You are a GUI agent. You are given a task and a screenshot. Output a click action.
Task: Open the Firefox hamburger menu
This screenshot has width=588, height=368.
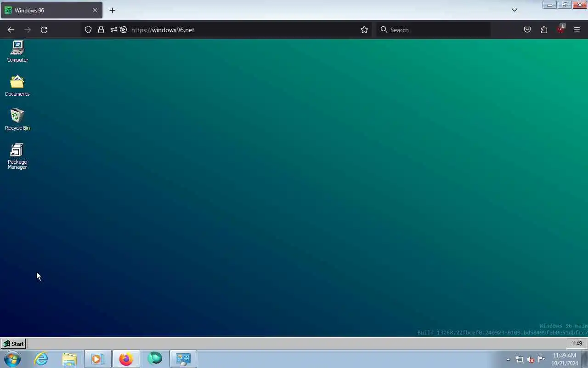click(x=577, y=30)
